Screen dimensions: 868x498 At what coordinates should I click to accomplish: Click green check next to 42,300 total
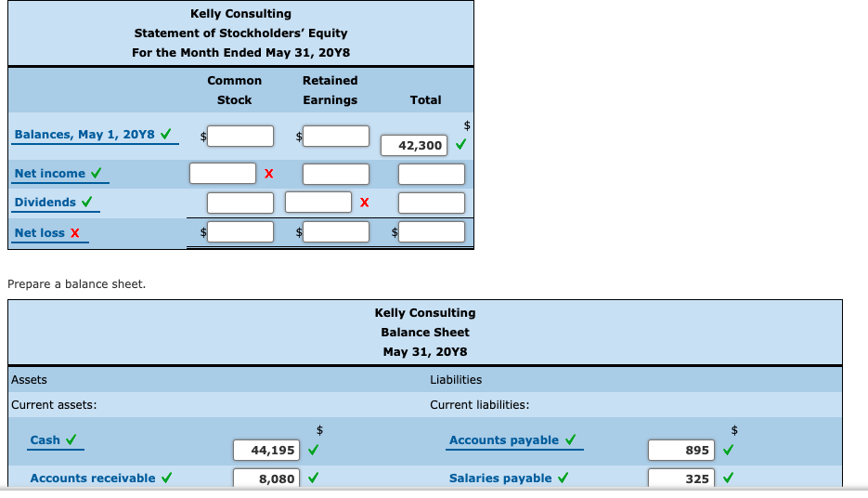(x=460, y=144)
